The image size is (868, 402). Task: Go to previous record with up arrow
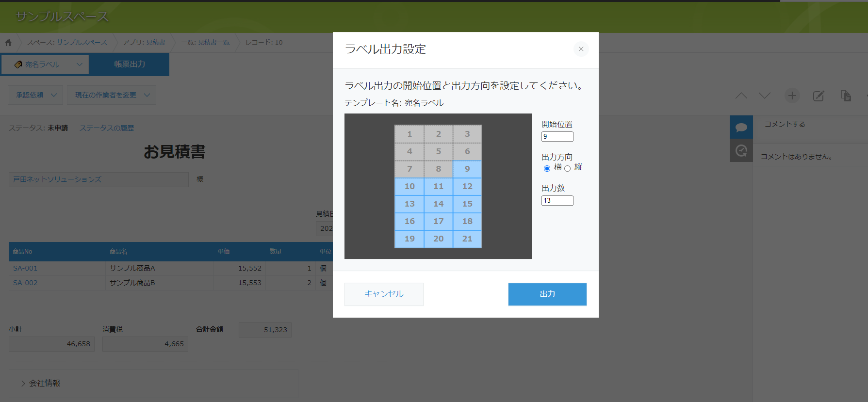point(741,96)
